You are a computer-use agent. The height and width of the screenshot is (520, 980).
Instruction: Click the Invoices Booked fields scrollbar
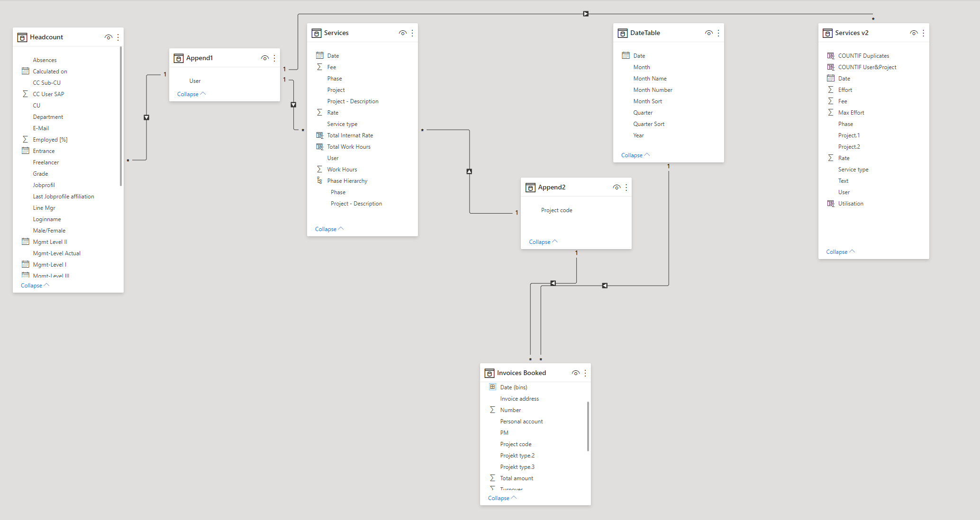(588, 426)
